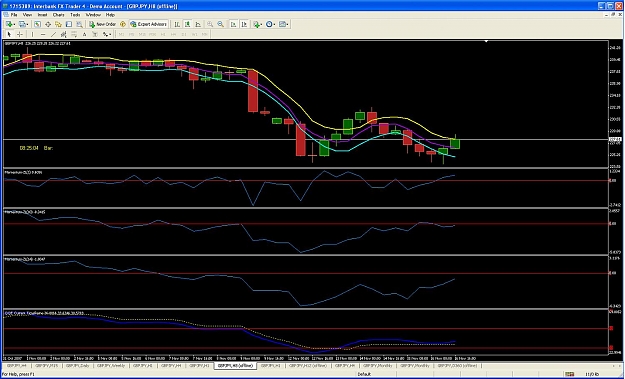625x379 pixels.
Task: Switch to bar chart mode
Action: pyautogui.click(x=177, y=24)
